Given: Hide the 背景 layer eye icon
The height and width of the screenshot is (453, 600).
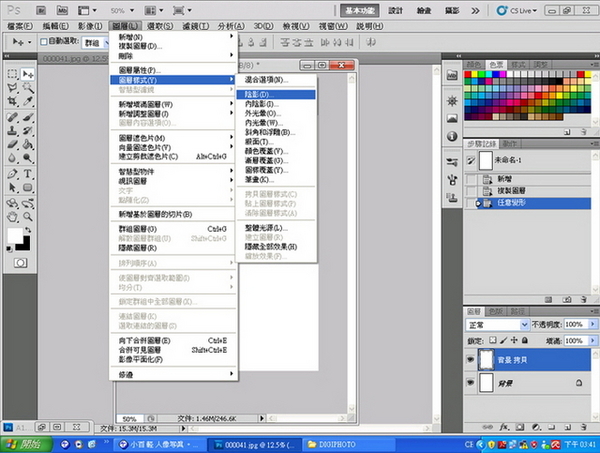Looking at the screenshot, I should coord(470,383).
